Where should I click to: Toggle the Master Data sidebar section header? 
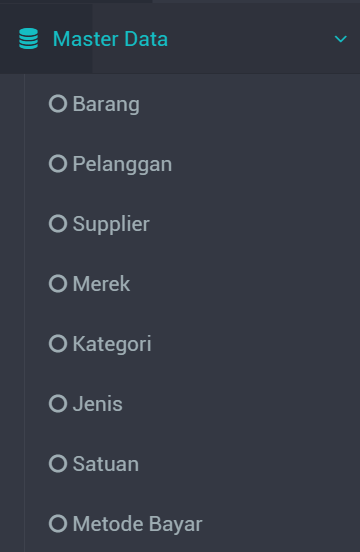tap(180, 39)
